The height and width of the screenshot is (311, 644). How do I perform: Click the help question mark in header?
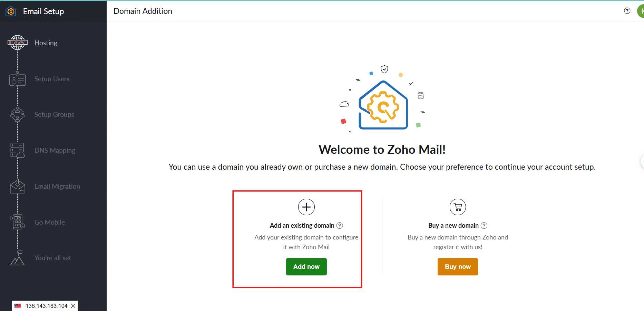coord(627,11)
